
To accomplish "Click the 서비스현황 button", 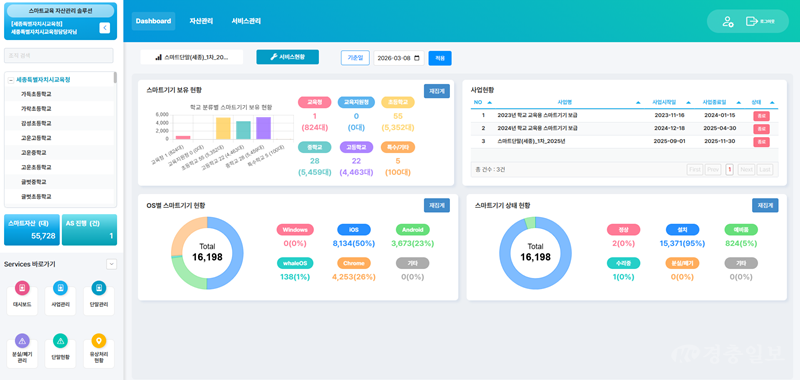I will [x=287, y=57].
